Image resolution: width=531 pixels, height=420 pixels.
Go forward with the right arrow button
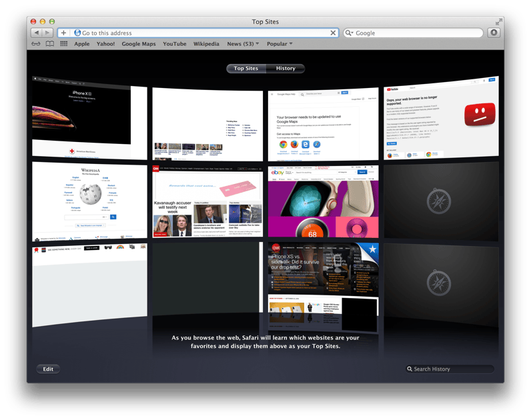click(x=47, y=33)
